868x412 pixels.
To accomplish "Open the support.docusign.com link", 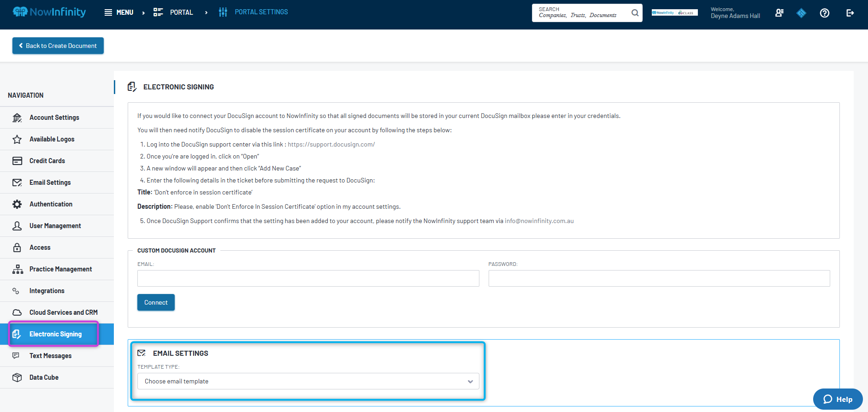I will [x=331, y=144].
